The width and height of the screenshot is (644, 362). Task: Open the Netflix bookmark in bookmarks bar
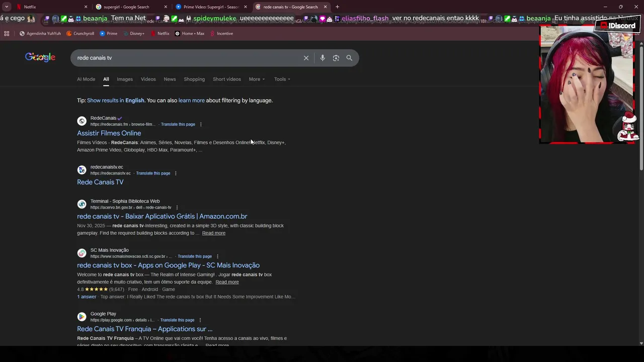click(160, 34)
